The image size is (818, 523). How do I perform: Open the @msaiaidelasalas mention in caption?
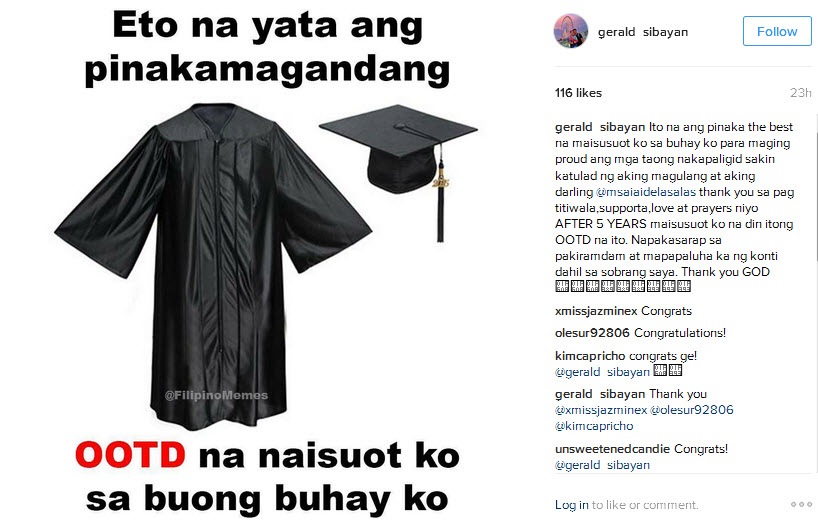click(646, 192)
